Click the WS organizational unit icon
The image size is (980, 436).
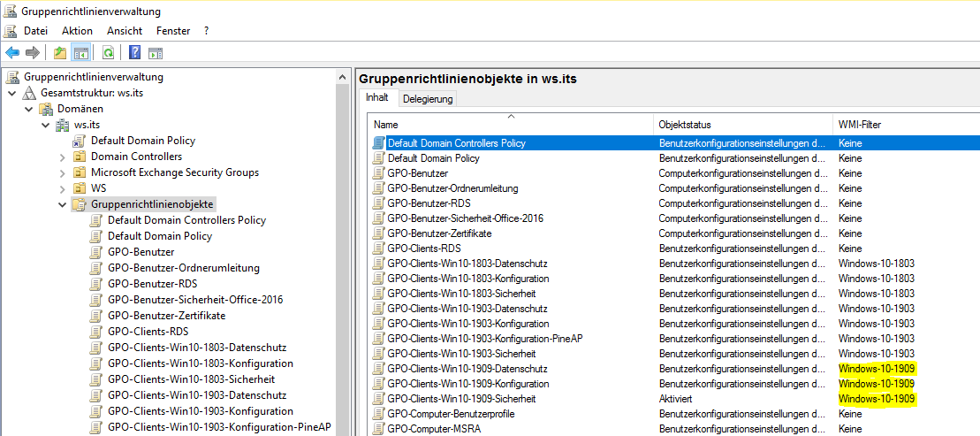[x=80, y=188]
